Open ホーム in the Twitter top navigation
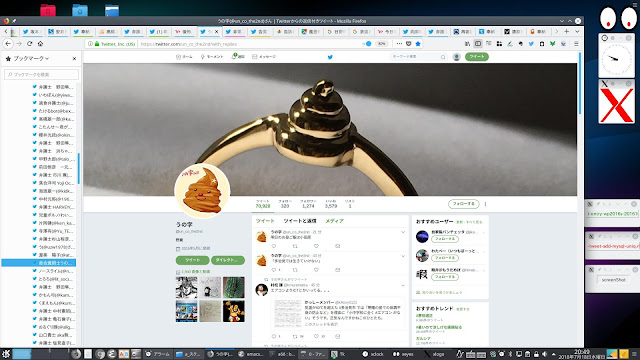 pos(184,57)
